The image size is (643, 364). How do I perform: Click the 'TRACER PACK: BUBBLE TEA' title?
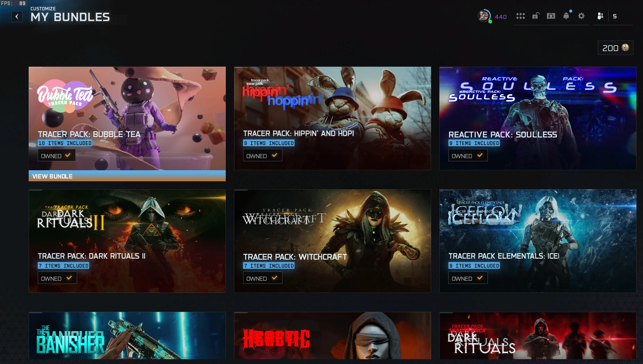coord(89,134)
